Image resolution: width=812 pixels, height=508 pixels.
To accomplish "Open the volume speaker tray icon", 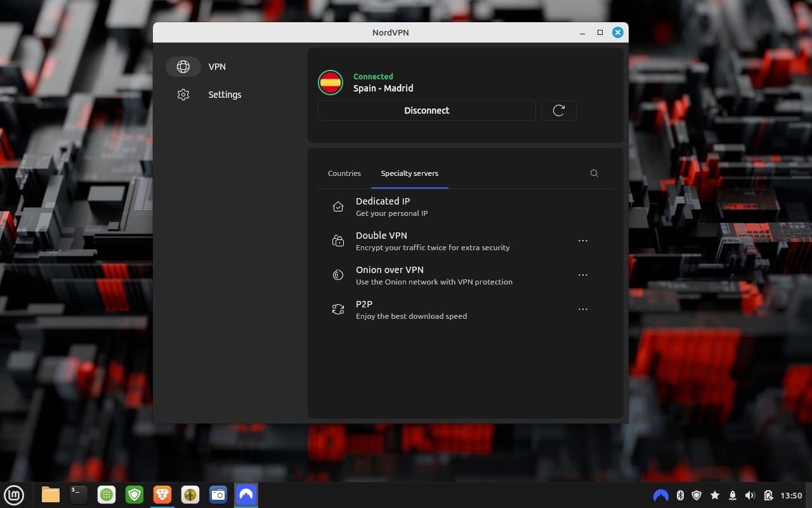I will (x=750, y=495).
